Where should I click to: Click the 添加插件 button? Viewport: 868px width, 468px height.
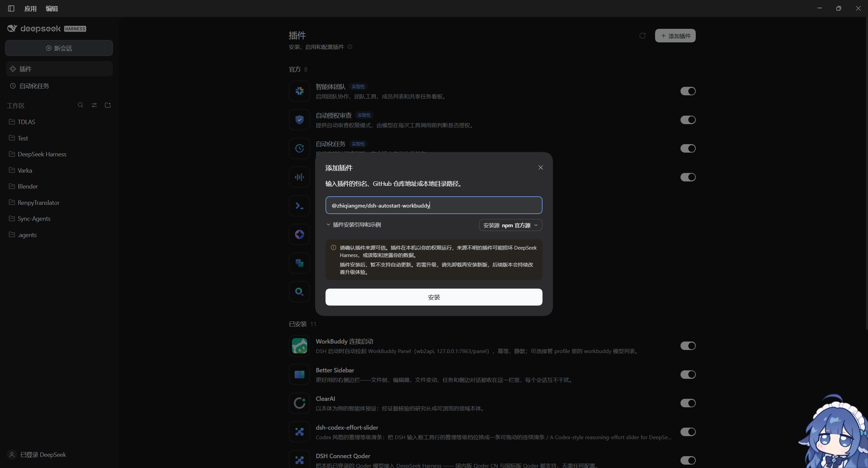click(675, 36)
